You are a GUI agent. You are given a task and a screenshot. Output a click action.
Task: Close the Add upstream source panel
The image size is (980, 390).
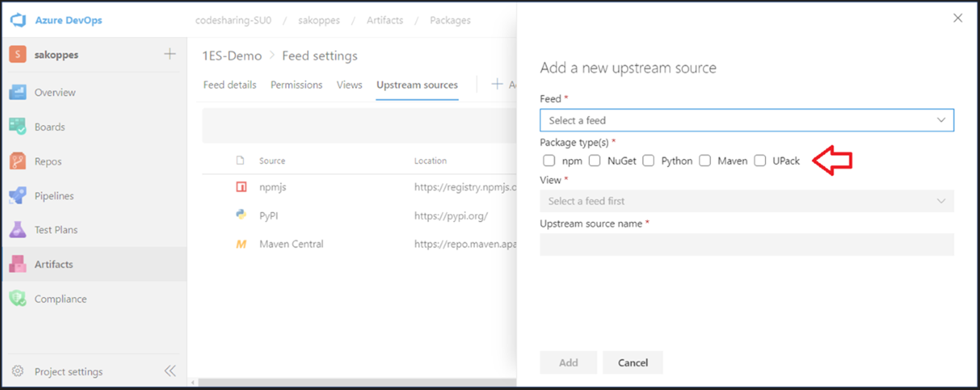[958, 18]
